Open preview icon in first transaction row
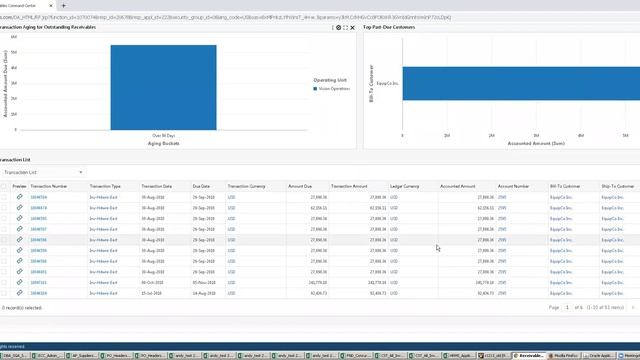 [x=19, y=197]
